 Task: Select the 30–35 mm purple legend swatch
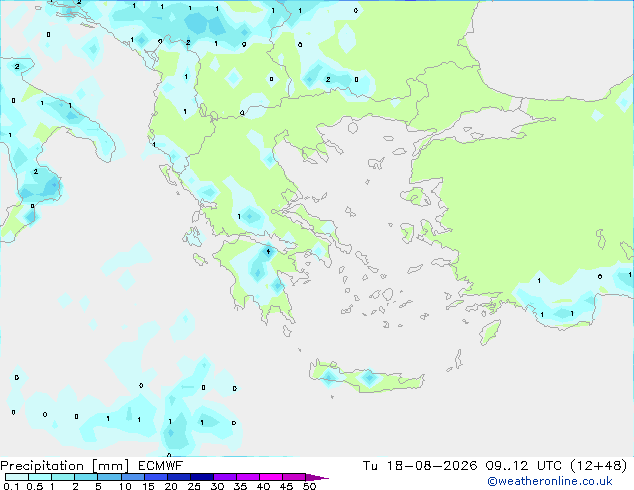point(224,477)
